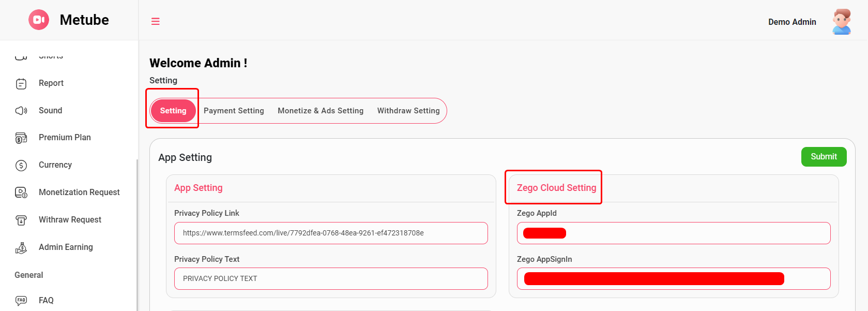This screenshot has width=868, height=311.
Task: Select the Withdraw Setting tab
Action: click(408, 111)
